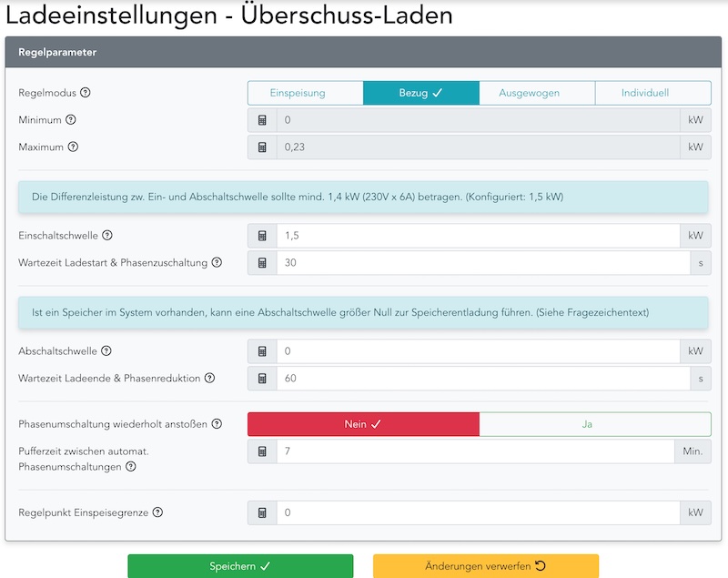The width and height of the screenshot is (728, 578).
Task: Choose Ausgewogen control mode
Action: click(x=537, y=93)
